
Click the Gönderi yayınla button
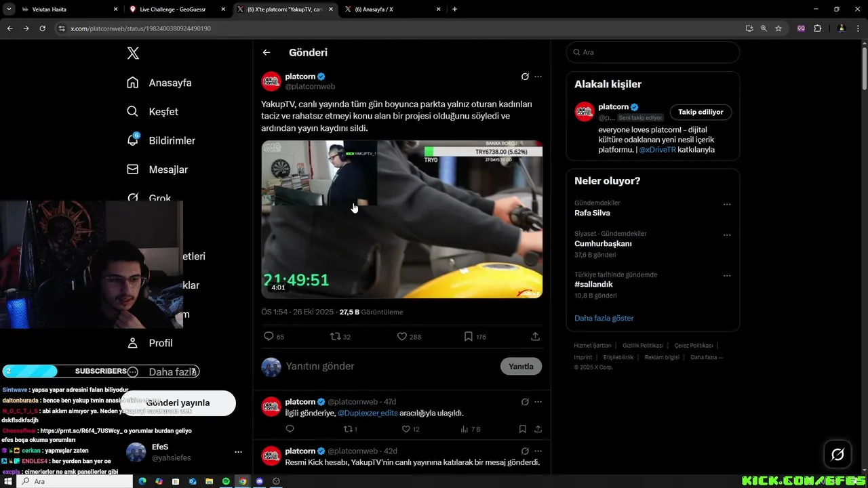(x=178, y=403)
